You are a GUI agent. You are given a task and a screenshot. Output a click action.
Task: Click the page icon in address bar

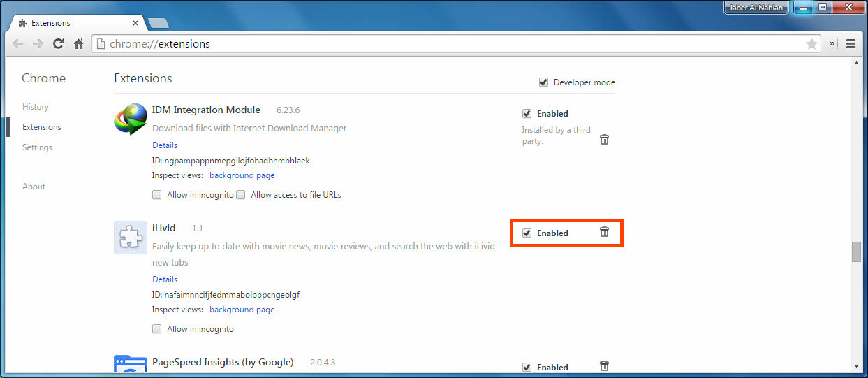point(101,44)
